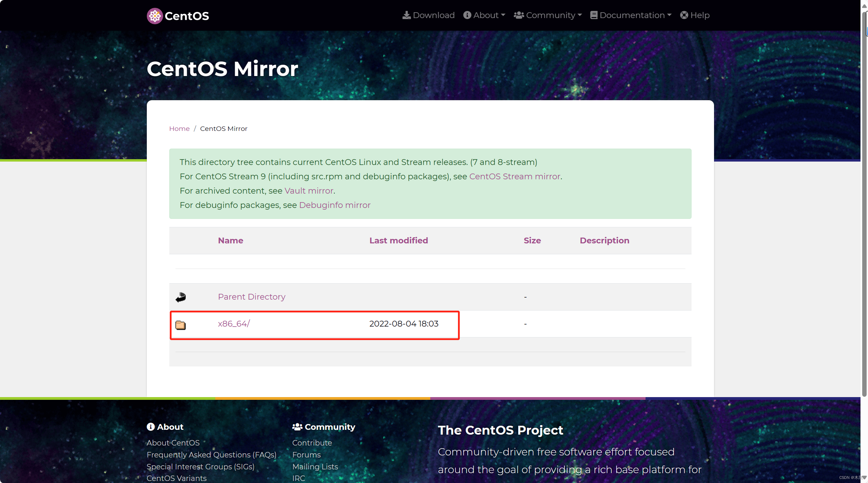Open the CentOS Stream mirror link
Image resolution: width=868 pixels, height=483 pixels.
click(x=515, y=177)
